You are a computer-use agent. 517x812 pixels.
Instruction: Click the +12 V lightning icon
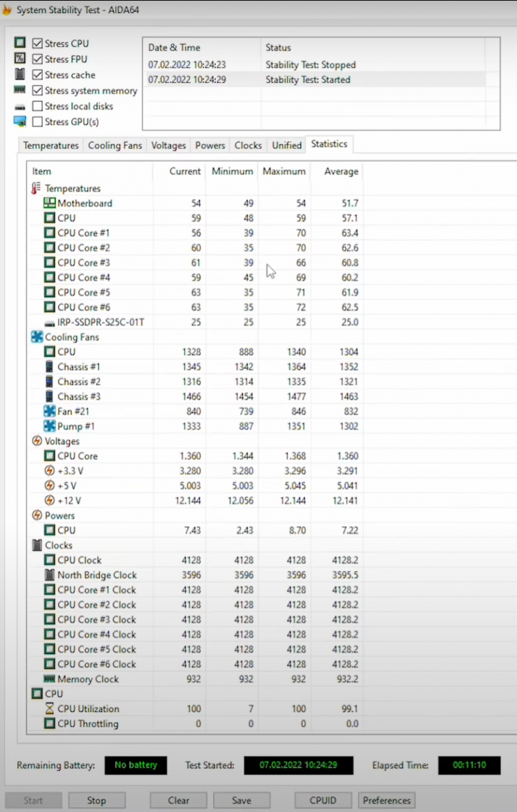point(49,500)
